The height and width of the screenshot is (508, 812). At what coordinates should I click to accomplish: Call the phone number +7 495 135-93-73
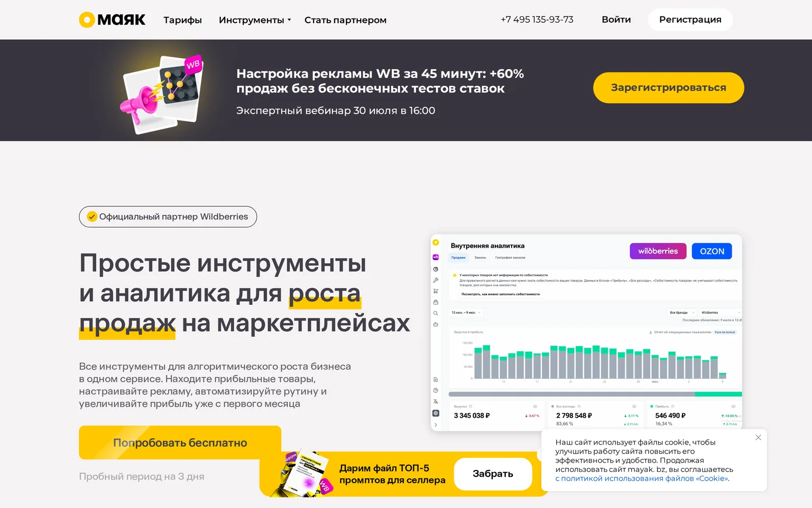tap(537, 20)
